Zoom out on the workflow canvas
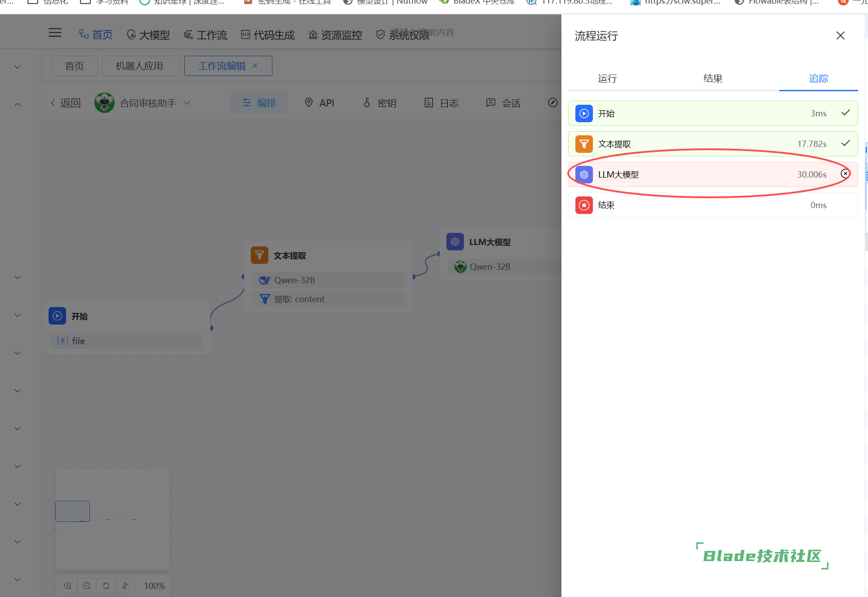 pyautogui.click(x=87, y=585)
